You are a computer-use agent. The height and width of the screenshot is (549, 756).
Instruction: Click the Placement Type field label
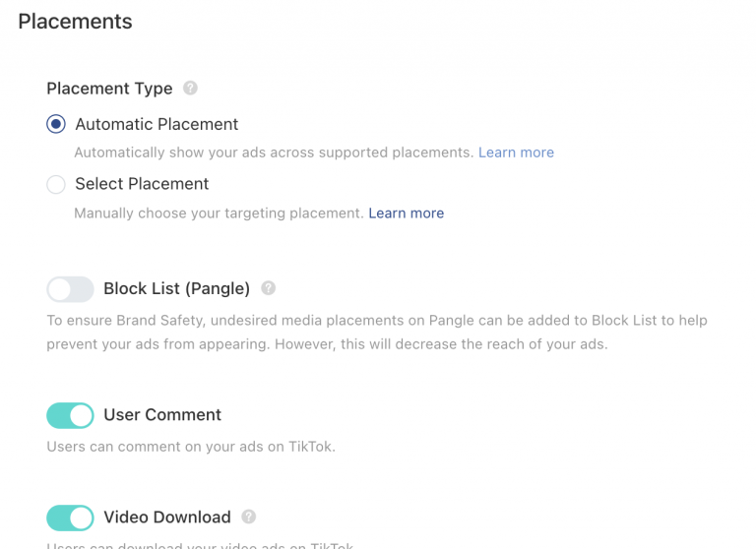tap(109, 89)
